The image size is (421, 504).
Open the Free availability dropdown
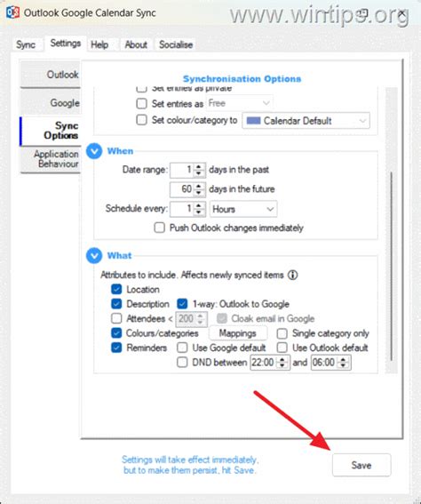(x=239, y=103)
